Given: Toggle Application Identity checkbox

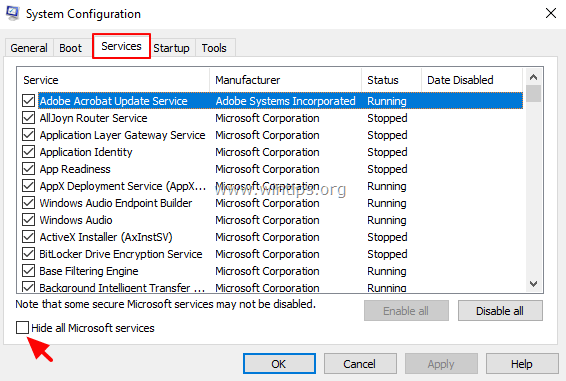Looking at the screenshot, I should click(x=29, y=152).
